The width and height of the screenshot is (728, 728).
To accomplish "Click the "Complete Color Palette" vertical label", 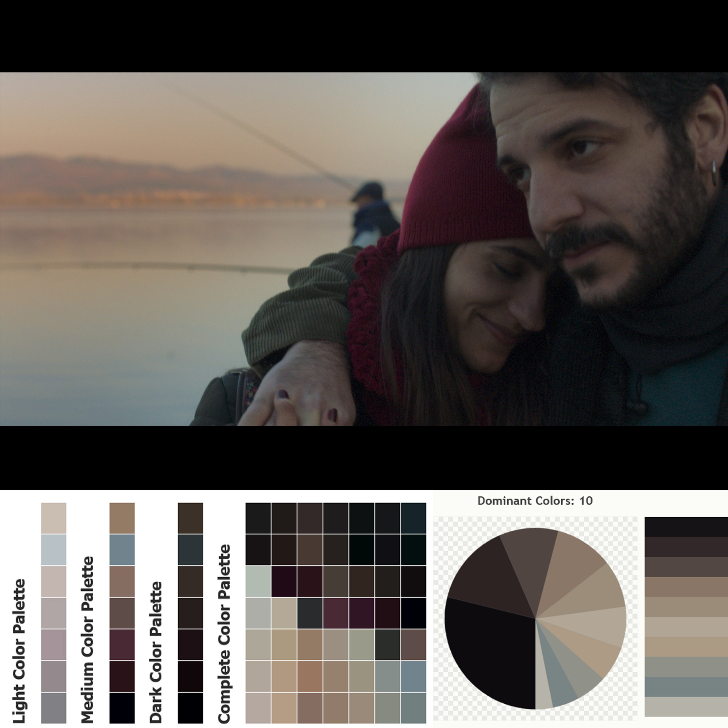I will tap(224, 634).
